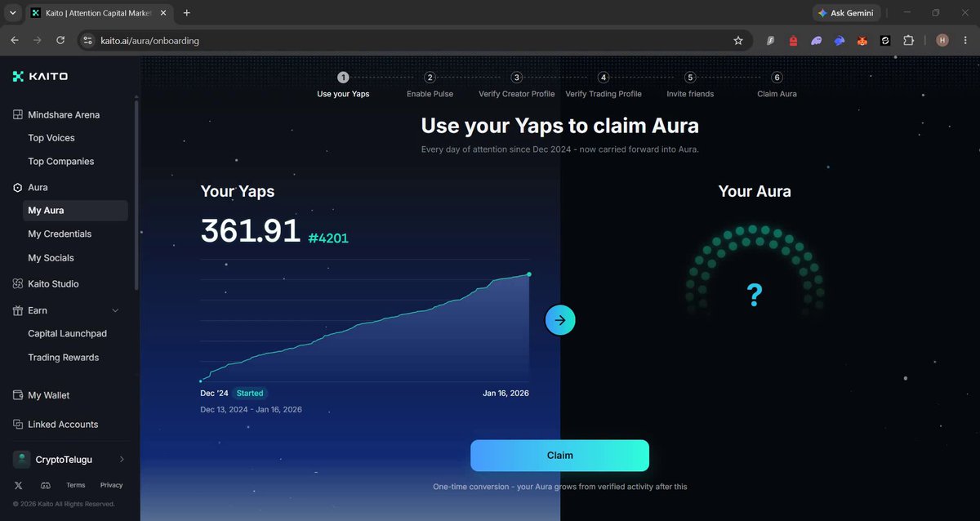Click the address bar URL kaito.ai/aura/onboarding

click(x=149, y=40)
